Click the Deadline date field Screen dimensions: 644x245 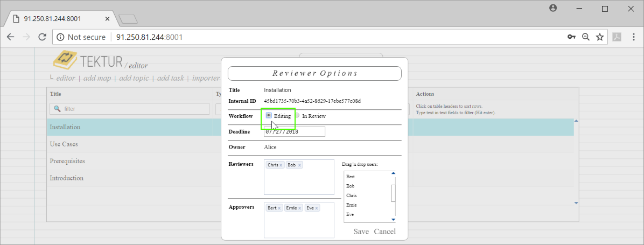tap(295, 132)
